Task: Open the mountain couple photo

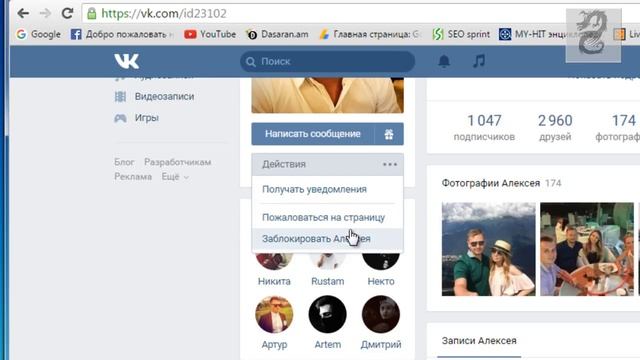Action: (489, 249)
